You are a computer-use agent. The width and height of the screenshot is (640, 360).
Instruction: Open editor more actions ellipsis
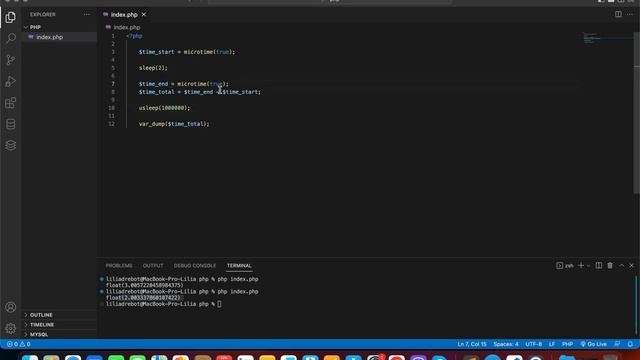click(630, 14)
